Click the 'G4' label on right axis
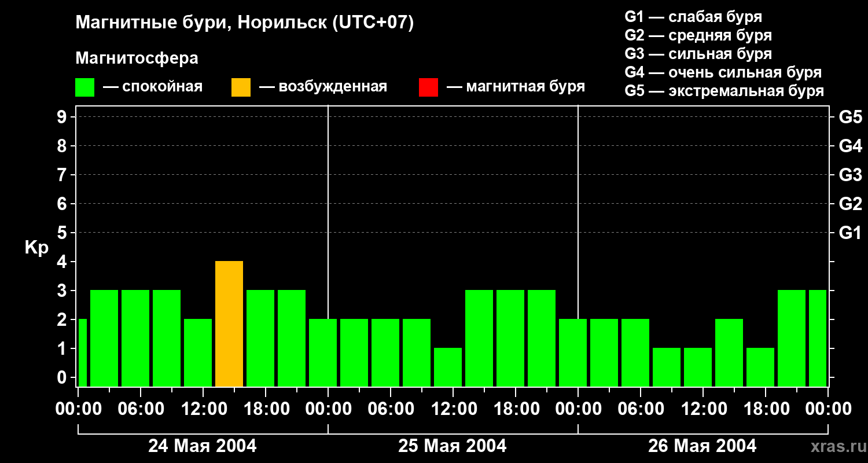Image resolution: width=868 pixels, height=463 pixels. [851, 146]
